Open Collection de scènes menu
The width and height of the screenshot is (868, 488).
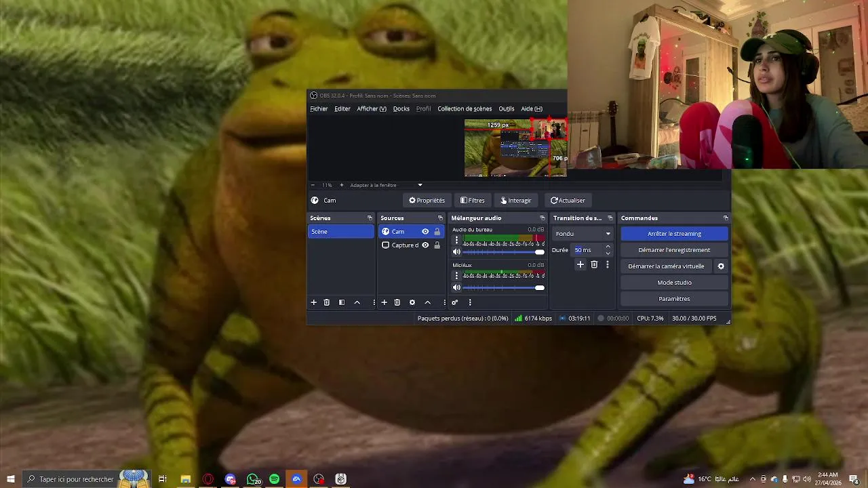465,108
